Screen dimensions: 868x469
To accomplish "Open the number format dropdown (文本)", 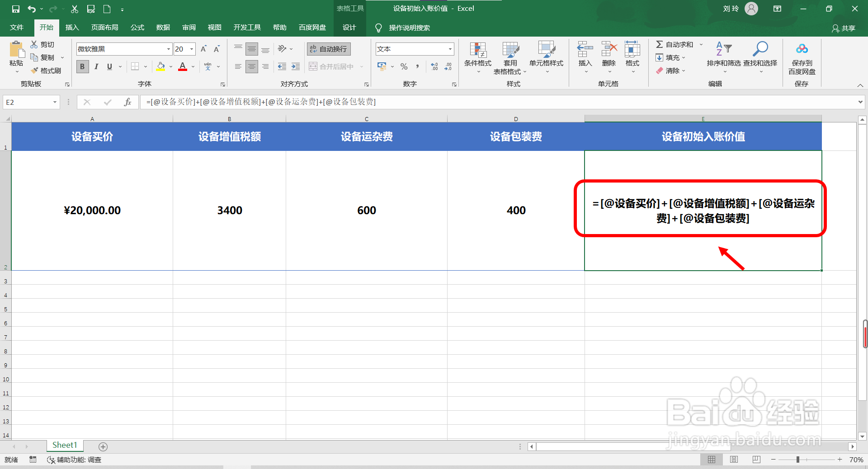I will click(450, 49).
